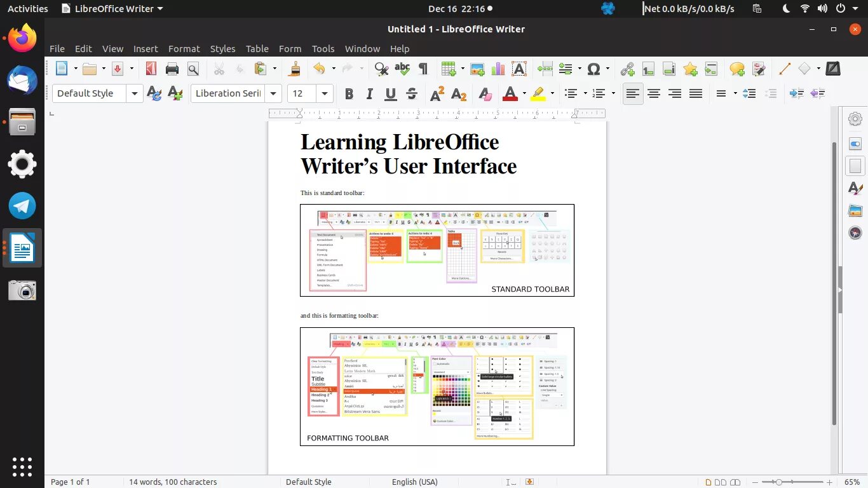This screenshot has height=488, width=868.
Task: Click the Insert Bookmark star icon
Action: pos(691,69)
